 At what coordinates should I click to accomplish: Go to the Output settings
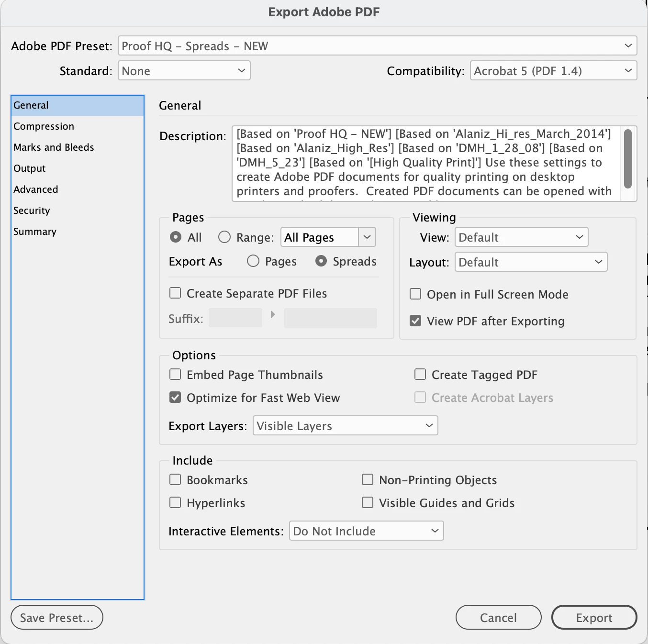[x=78, y=168]
